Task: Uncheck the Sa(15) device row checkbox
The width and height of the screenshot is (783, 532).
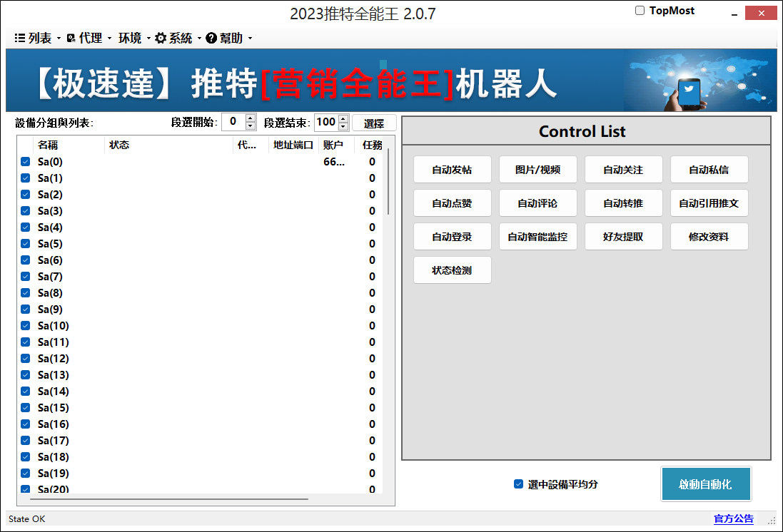Action: tap(26, 408)
